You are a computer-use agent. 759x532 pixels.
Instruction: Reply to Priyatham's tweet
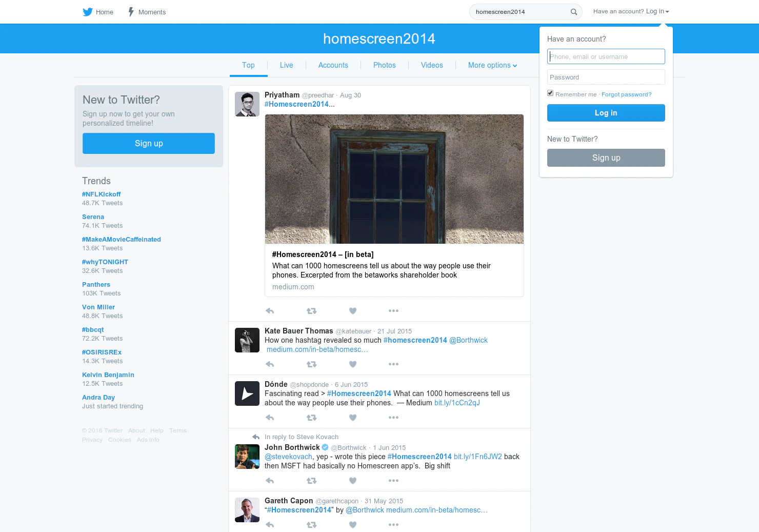click(x=270, y=311)
